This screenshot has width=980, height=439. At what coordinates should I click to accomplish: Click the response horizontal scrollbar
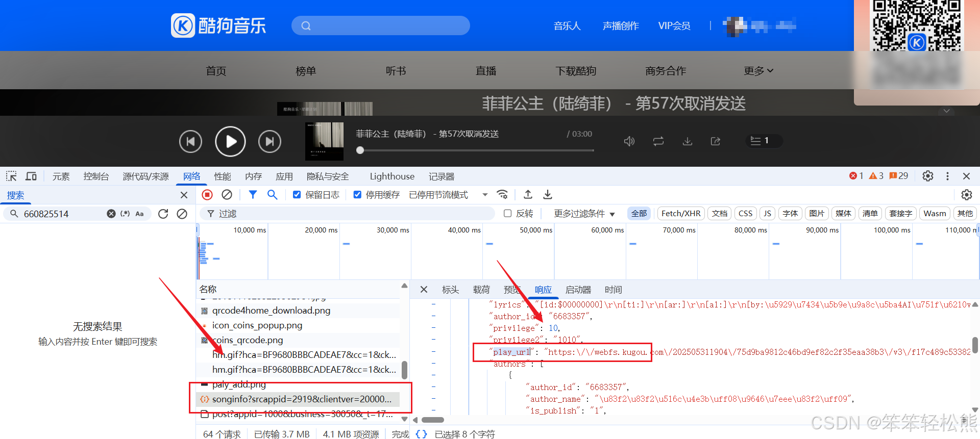coord(433,420)
